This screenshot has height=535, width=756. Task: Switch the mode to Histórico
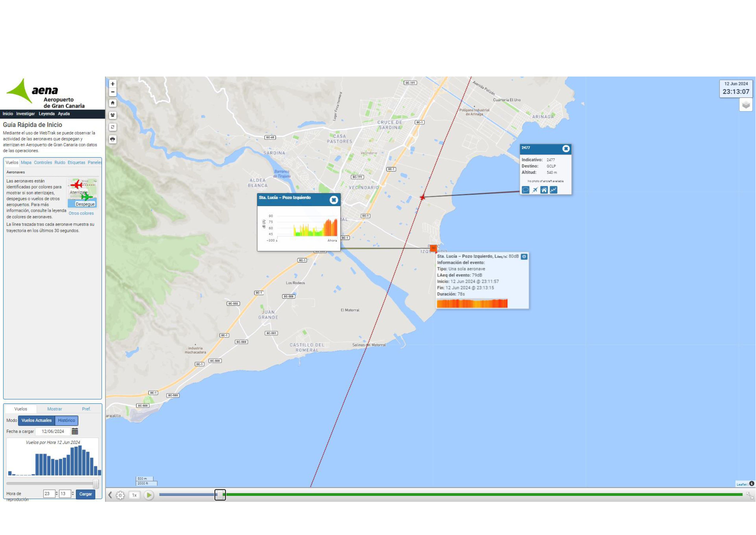67,420
